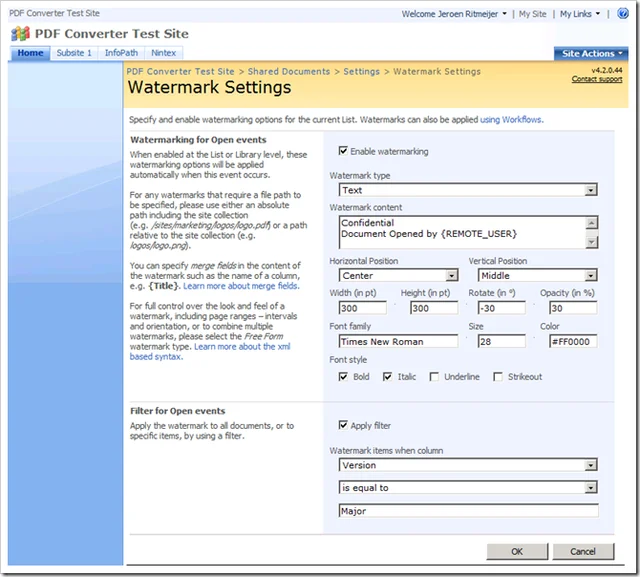Switch to the Subsite 1 tab
The width and height of the screenshot is (640, 577).
[x=74, y=53]
